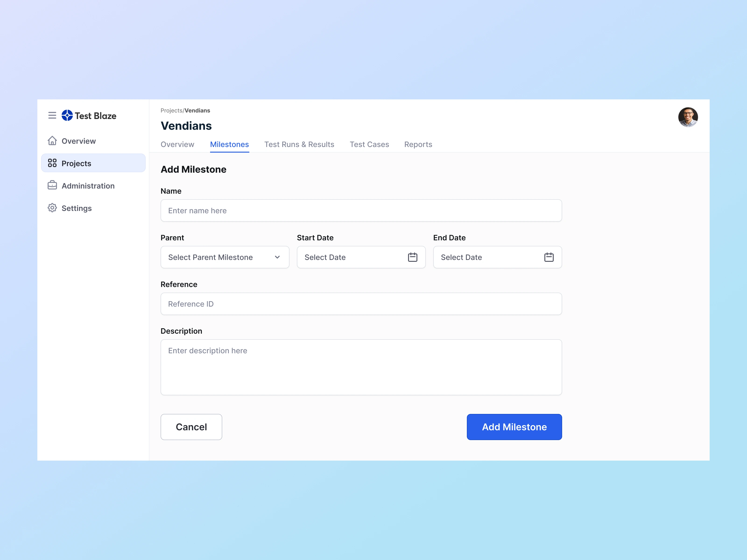The height and width of the screenshot is (560, 747).
Task: Focus the Name input field
Action: pyautogui.click(x=361, y=211)
